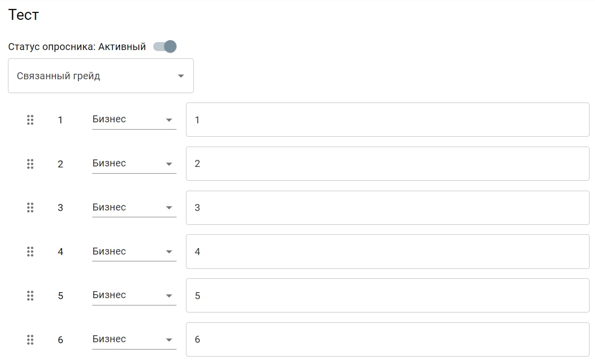Expand Бизнес category dropdown in row 2
Image resolution: width=595 pixels, height=364 pixels.
pyautogui.click(x=134, y=163)
